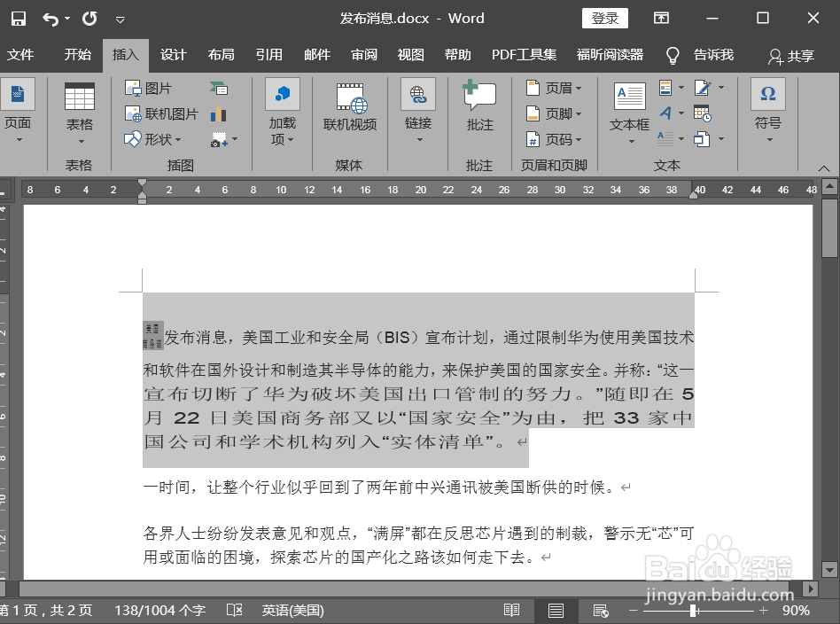Image resolution: width=840 pixels, height=624 pixels.
Task: Click the 共享 share button
Action: click(791, 56)
